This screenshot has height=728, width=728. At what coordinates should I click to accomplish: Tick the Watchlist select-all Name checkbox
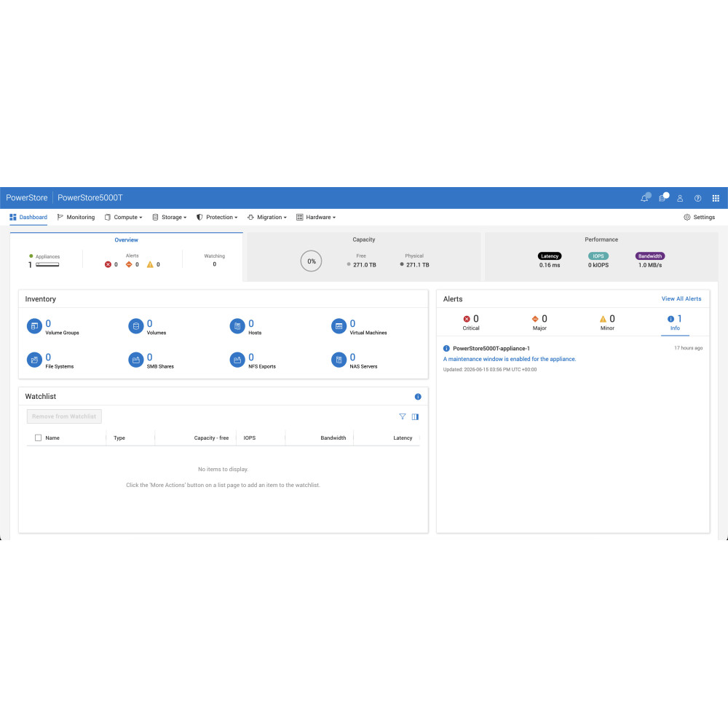(38, 438)
